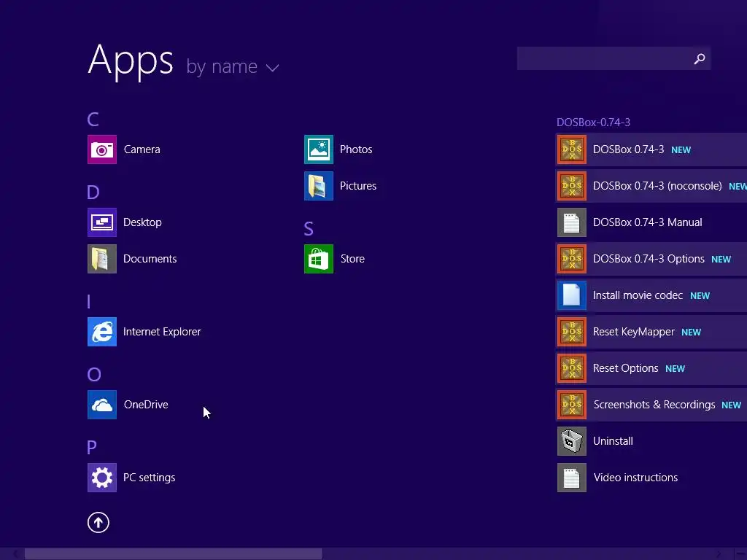This screenshot has height=560, width=747.
Task: Launch the DOSBox 0.74-3 icon
Action: 572,149
